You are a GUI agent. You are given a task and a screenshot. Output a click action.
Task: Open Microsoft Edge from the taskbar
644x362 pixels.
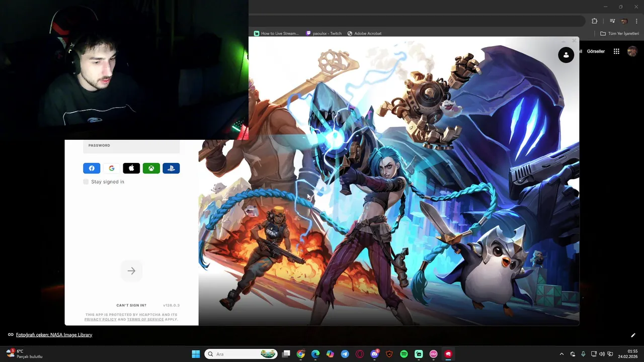(x=315, y=354)
